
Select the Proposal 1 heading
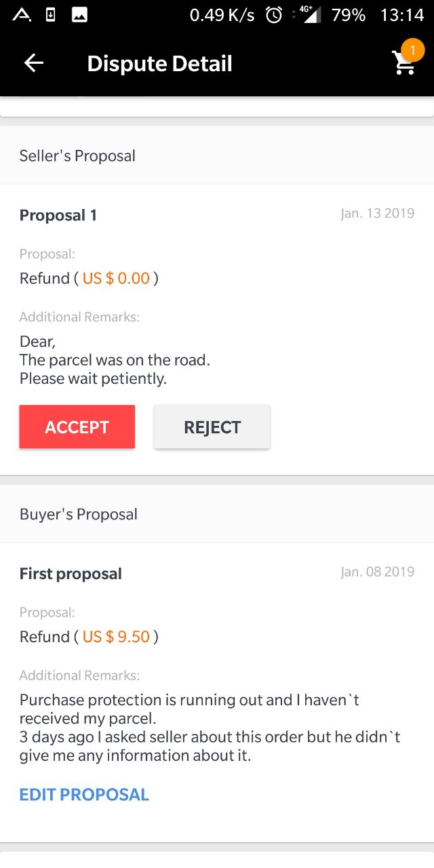58,216
